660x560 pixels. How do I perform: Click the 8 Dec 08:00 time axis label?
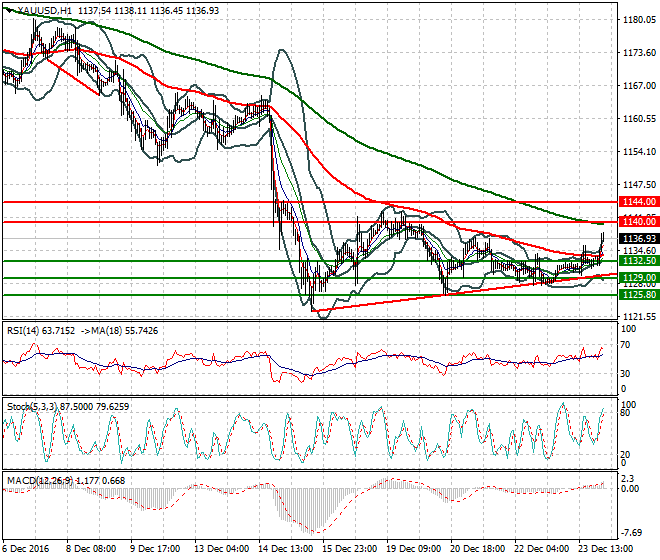coord(91,549)
